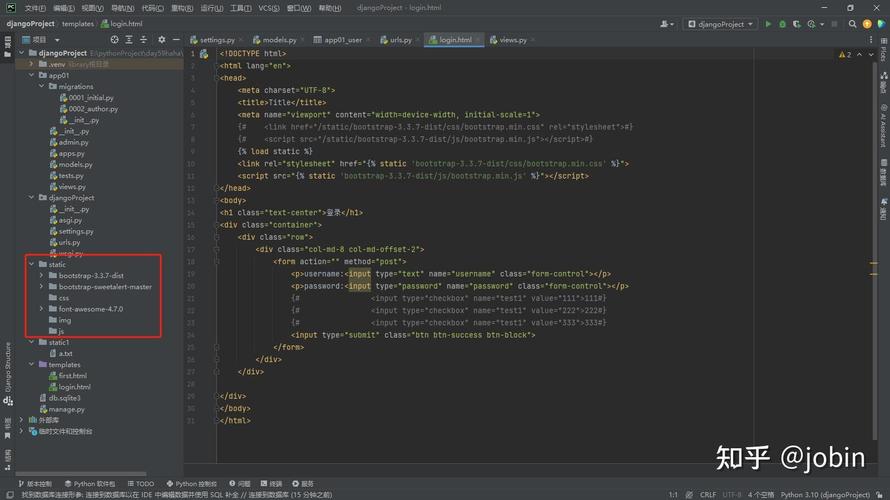Image resolution: width=890 pixels, height=500 pixels.
Task: Open AI Assistant side panel
Action: [x=884, y=126]
